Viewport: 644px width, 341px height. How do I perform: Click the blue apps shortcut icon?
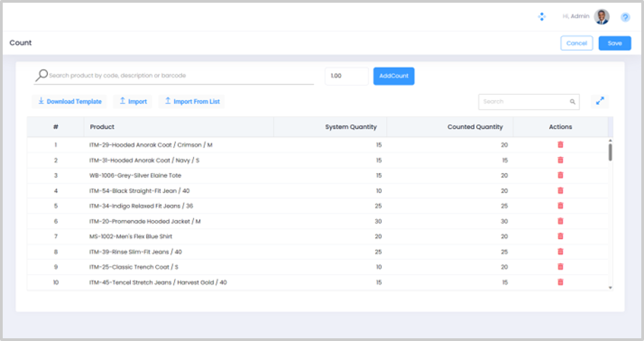542,16
